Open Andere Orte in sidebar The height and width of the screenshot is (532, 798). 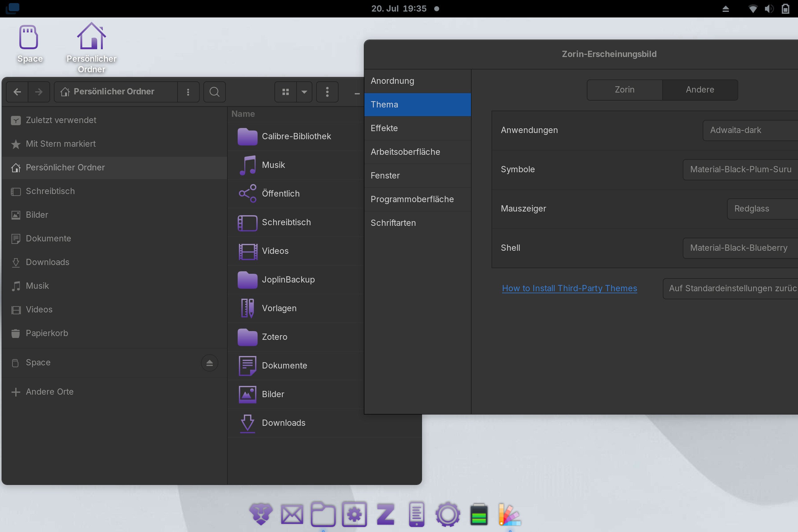pyautogui.click(x=114, y=392)
